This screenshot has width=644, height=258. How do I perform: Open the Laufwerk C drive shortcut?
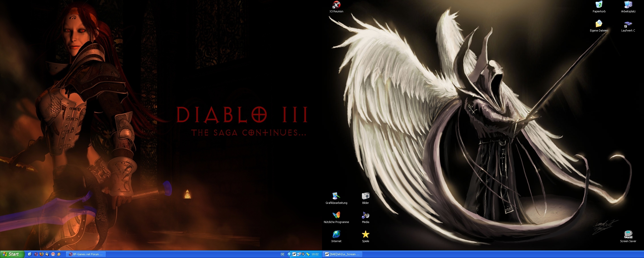click(628, 26)
